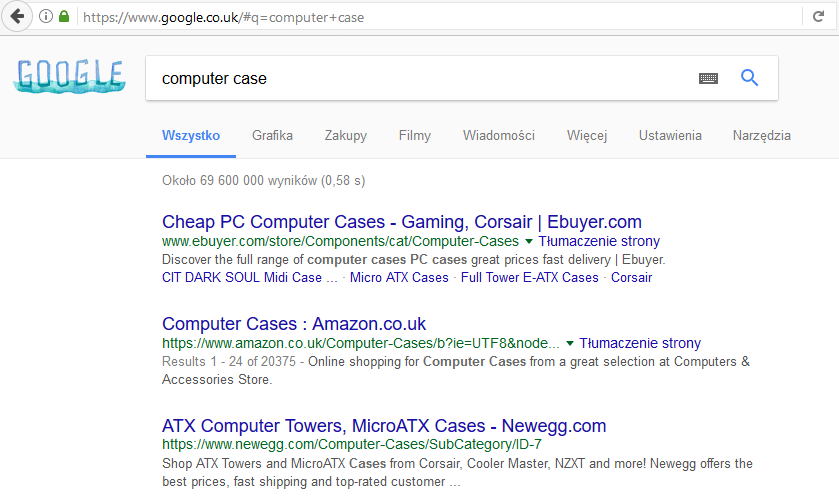Open the Google doodle logo homepage
Viewport: 839px width, 497px height.
pos(70,75)
